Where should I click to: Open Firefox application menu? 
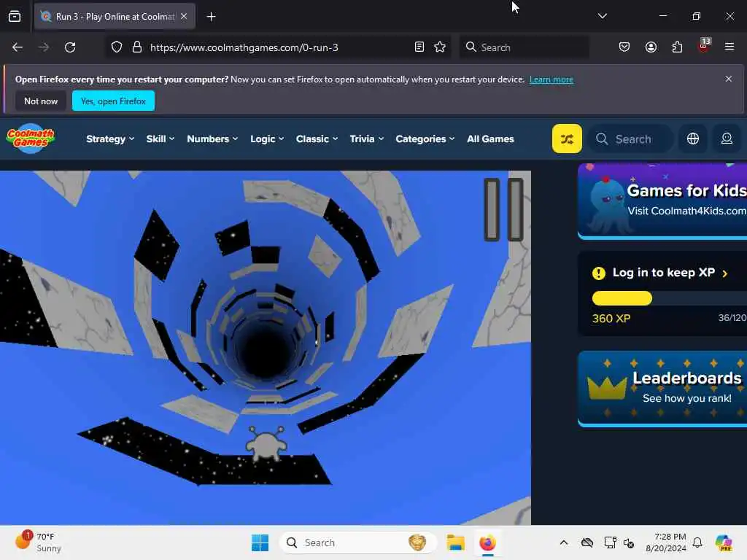(729, 47)
